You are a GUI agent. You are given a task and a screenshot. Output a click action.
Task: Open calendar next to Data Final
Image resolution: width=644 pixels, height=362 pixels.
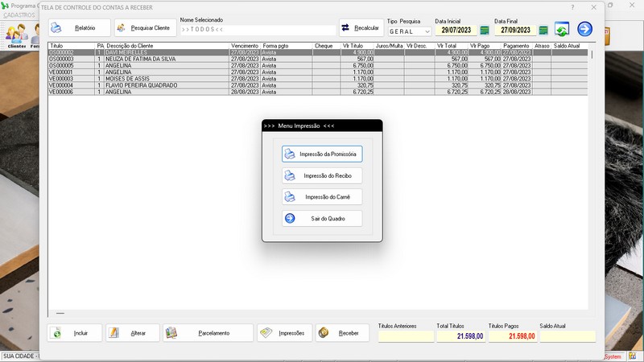(543, 31)
